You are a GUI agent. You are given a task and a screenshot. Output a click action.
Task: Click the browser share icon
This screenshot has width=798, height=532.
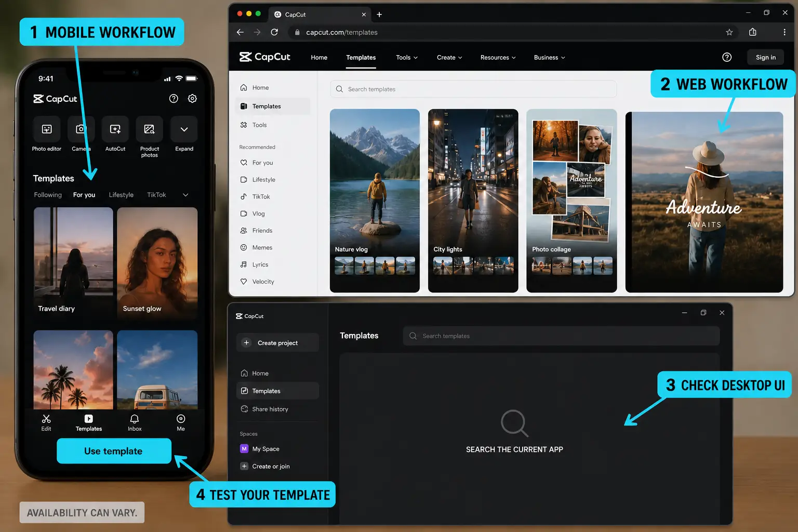752,32
